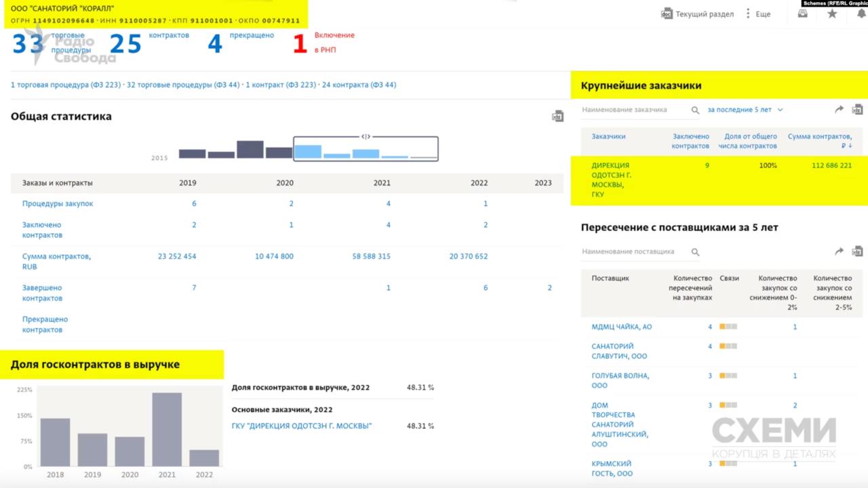This screenshot has height=488, width=868.
Task: Open supplier МДМЦ Чайка, АО
Action: click(x=621, y=327)
